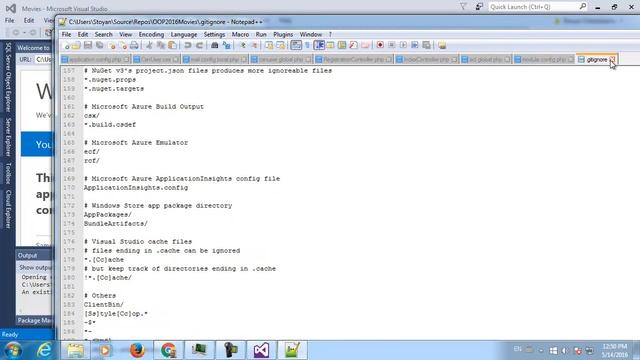This screenshot has height=360, width=640.
Task: Open Firefox from the taskbar
Action: click(137, 350)
